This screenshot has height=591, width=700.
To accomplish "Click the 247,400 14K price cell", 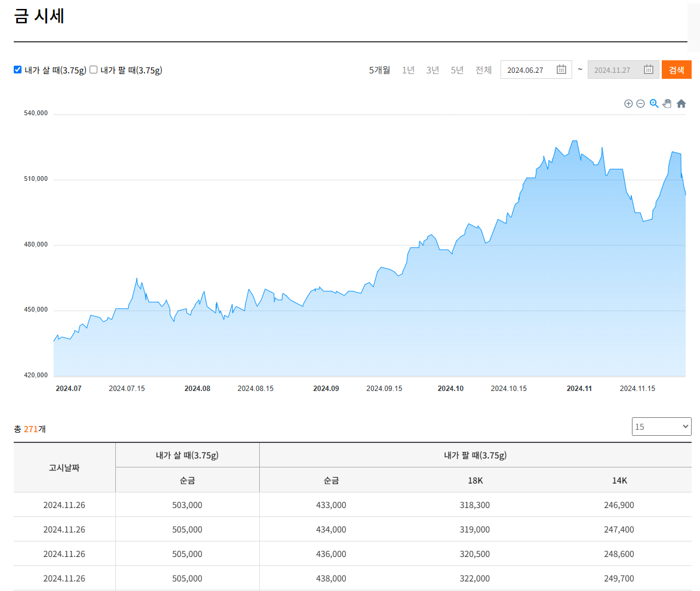I will (619, 530).
